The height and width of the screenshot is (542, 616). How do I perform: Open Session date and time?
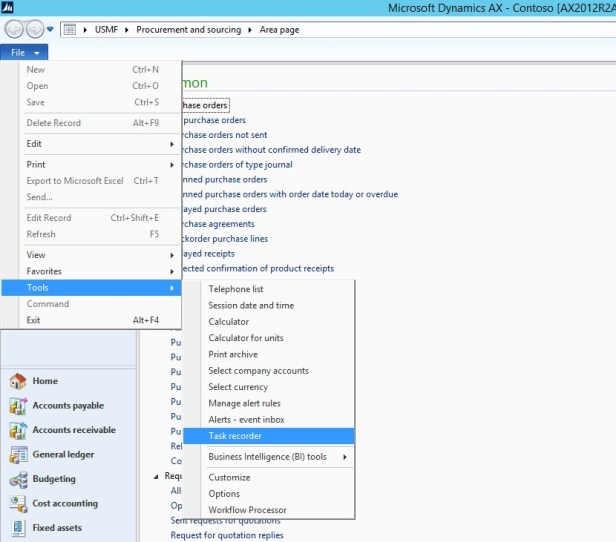click(x=251, y=306)
